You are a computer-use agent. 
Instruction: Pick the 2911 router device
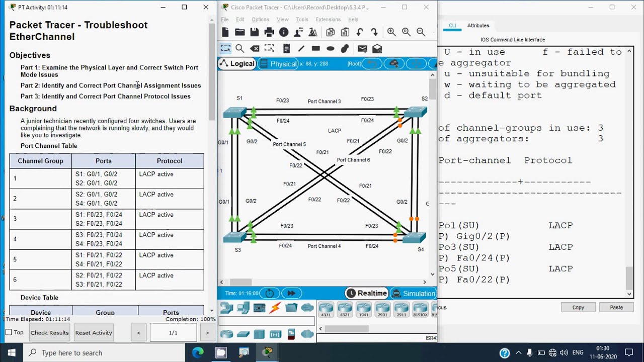(401, 309)
